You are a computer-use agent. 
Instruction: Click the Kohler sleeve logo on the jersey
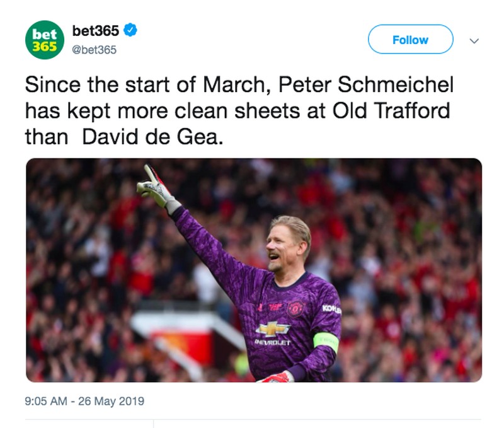point(329,308)
